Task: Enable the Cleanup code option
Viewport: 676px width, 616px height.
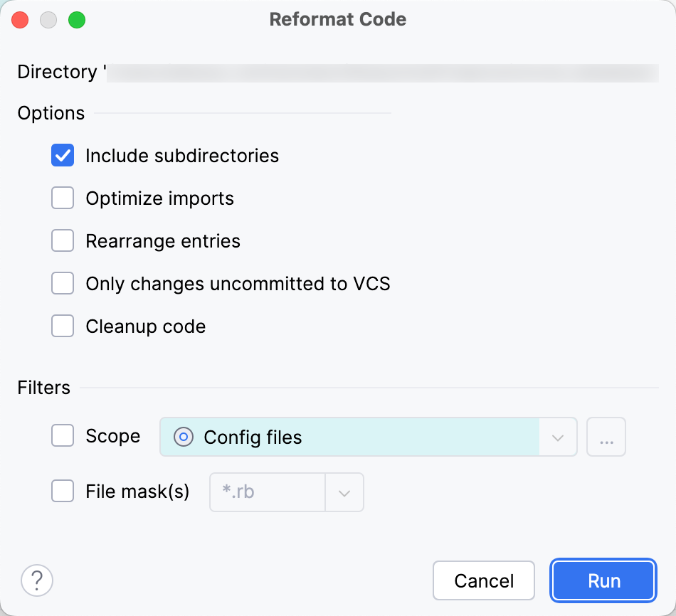Action: point(63,326)
